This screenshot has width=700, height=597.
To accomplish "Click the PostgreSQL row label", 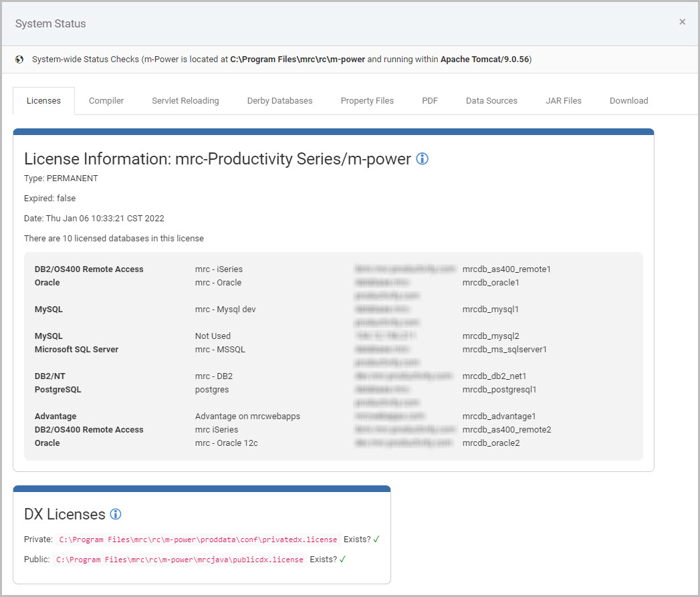I will pos(58,390).
